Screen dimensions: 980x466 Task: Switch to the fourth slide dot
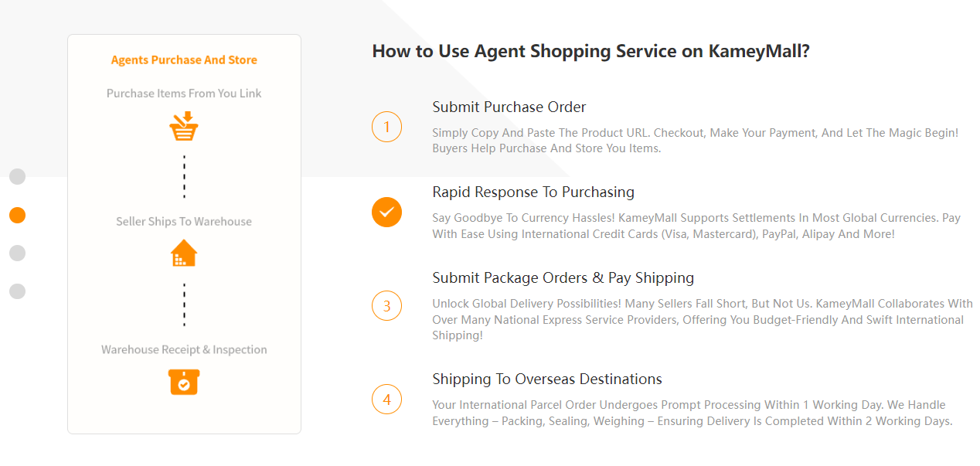17,291
